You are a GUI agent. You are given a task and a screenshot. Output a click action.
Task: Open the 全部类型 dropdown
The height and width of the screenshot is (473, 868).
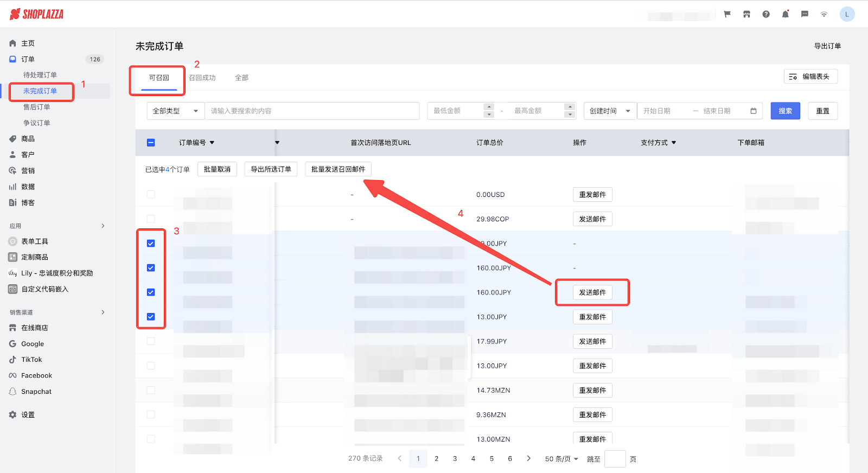175,111
